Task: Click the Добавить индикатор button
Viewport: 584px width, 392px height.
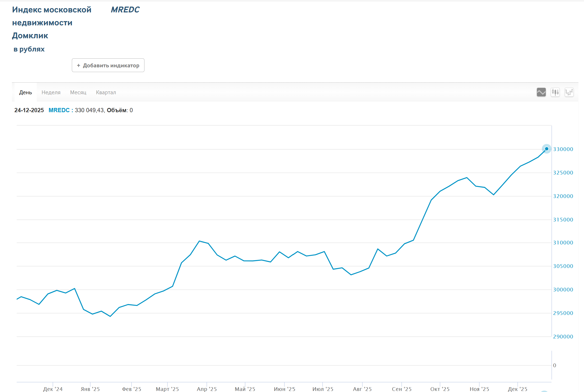Action: click(108, 65)
